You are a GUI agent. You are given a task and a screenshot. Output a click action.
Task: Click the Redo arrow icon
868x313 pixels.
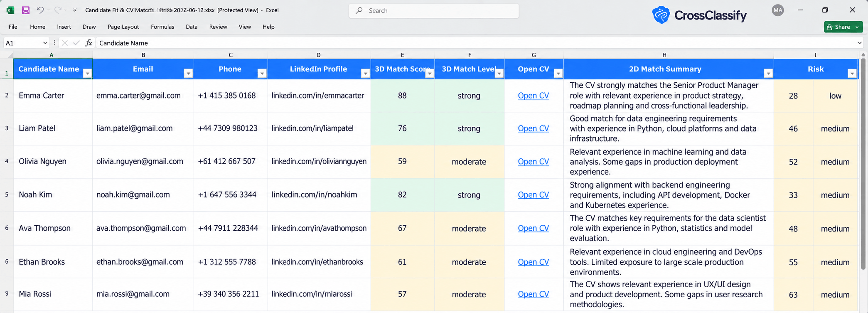coord(58,10)
